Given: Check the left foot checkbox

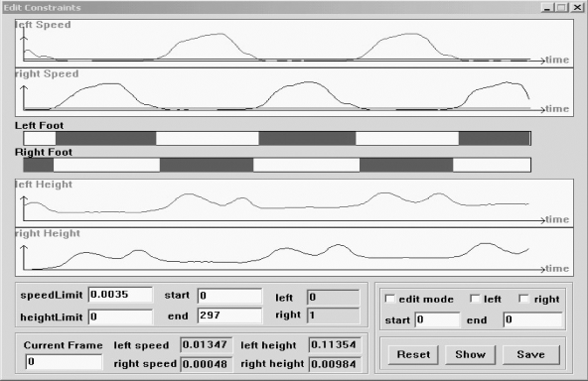Looking at the screenshot, I should coord(475,299).
